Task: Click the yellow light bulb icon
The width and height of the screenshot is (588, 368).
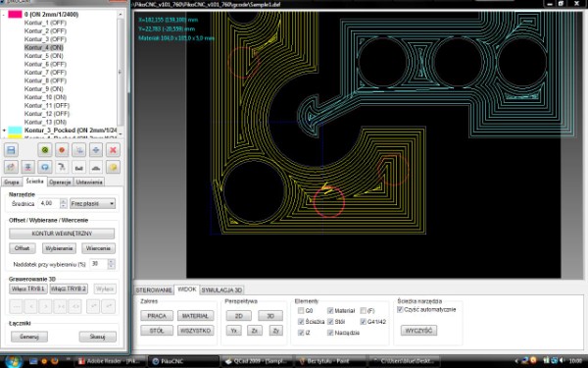Action: 113,167
